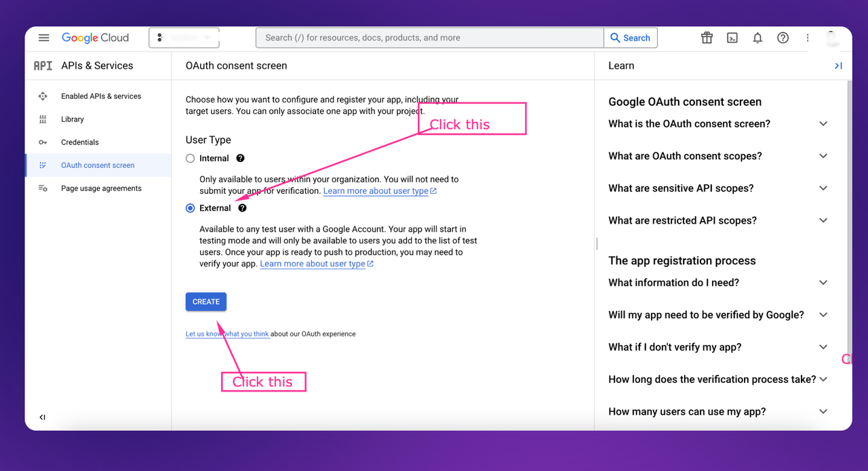Click the User Type heading text
This screenshot has height=471, width=868.
pos(208,140)
